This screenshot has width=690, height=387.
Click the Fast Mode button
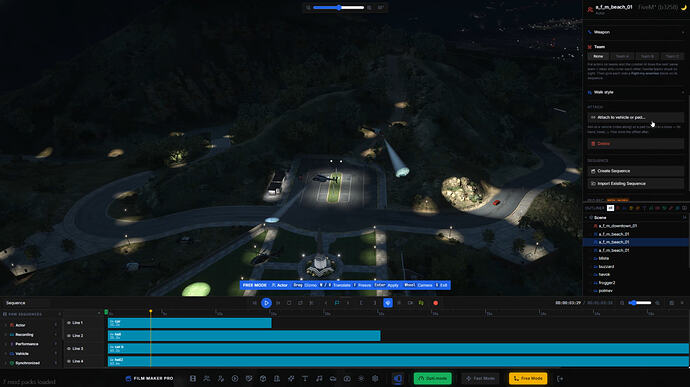click(480, 378)
